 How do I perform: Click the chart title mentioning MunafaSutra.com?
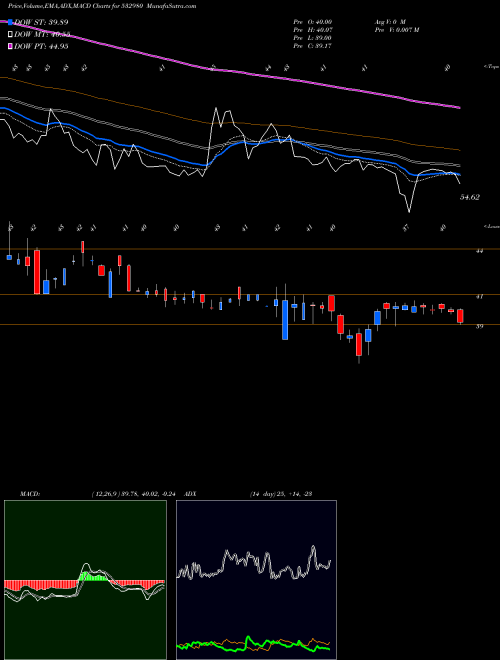tap(102, 6)
